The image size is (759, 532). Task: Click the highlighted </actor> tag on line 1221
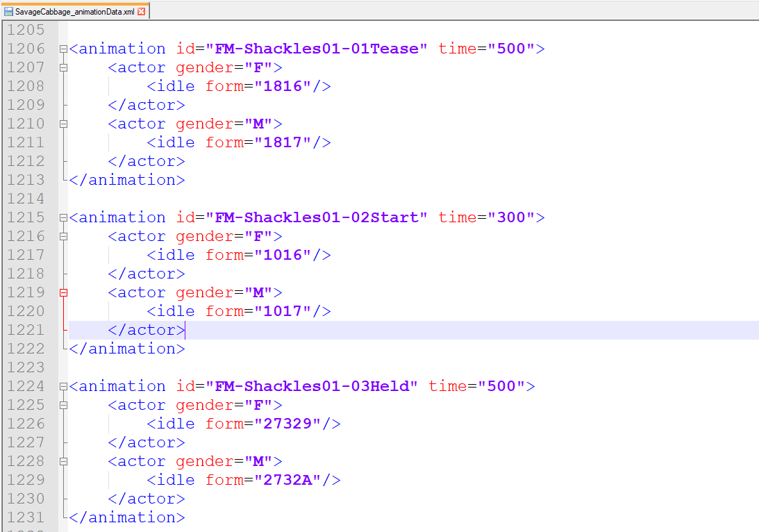click(147, 330)
